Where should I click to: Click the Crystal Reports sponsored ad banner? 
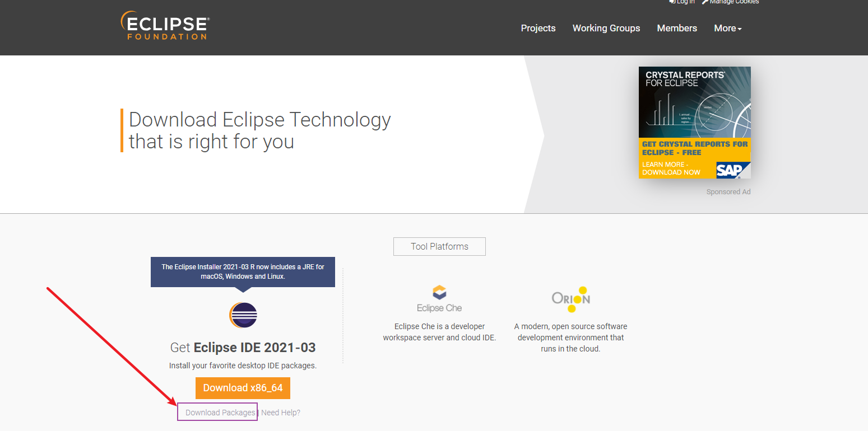click(x=694, y=122)
